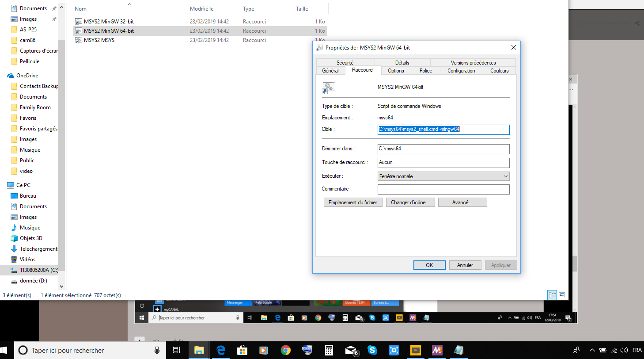Open Calculator from the main taskbar
The width and height of the screenshot is (644, 359).
point(329,351)
